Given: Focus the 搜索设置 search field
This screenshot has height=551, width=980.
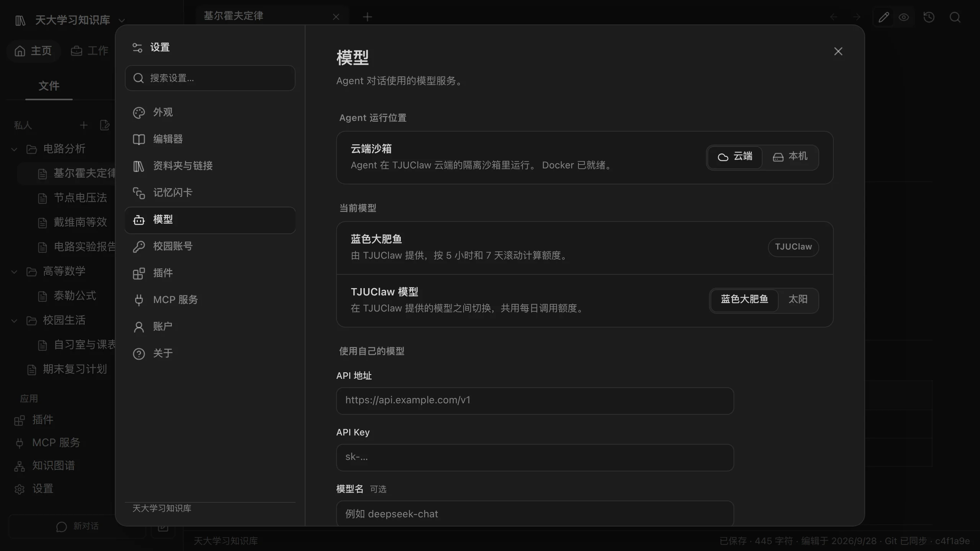Looking at the screenshot, I should 210,78.
